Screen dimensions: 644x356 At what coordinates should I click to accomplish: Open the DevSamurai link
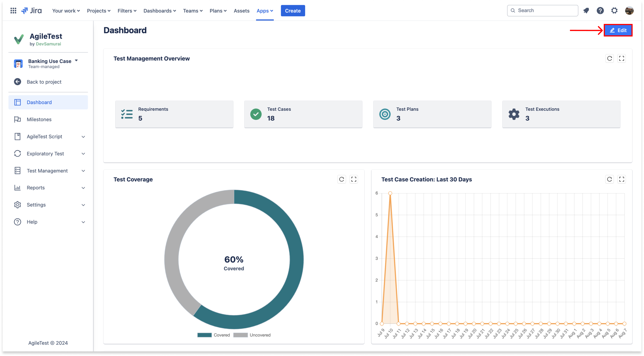point(48,44)
